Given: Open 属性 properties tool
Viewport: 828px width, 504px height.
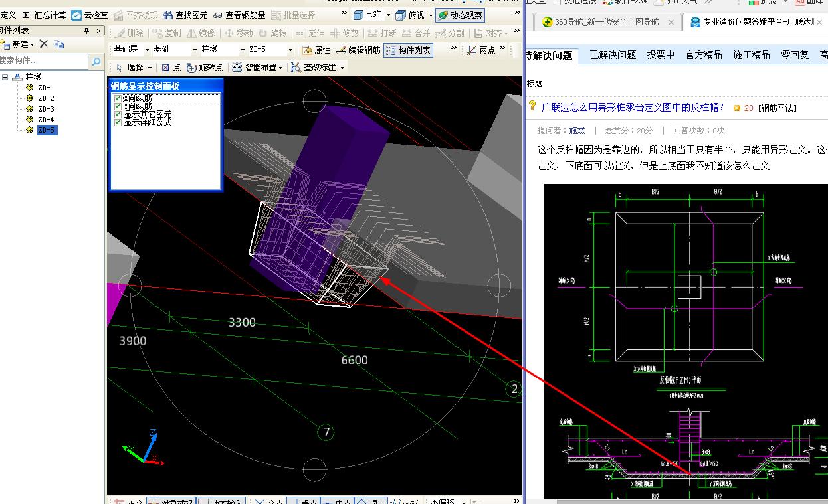Looking at the screenshot, I should (316, 50).
